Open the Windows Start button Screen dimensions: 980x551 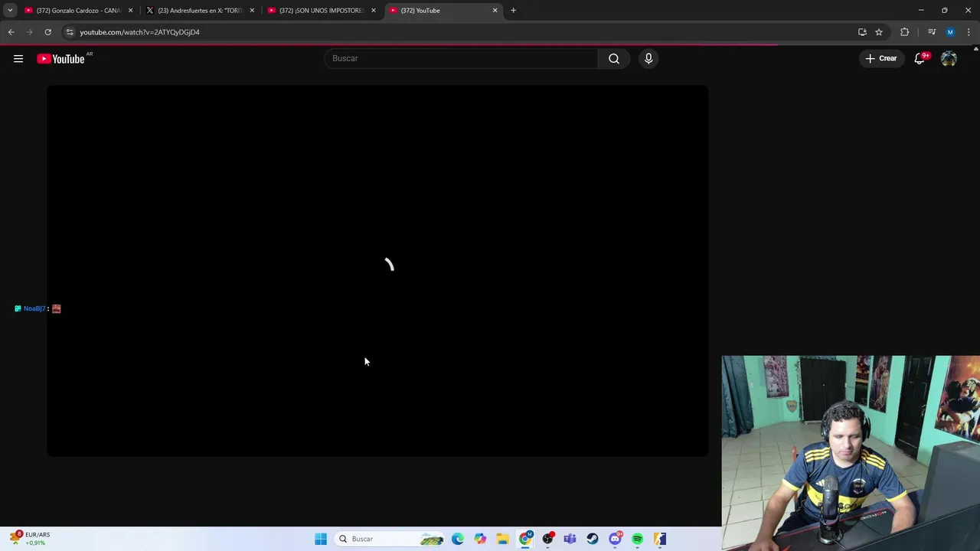tap(321, 539)
